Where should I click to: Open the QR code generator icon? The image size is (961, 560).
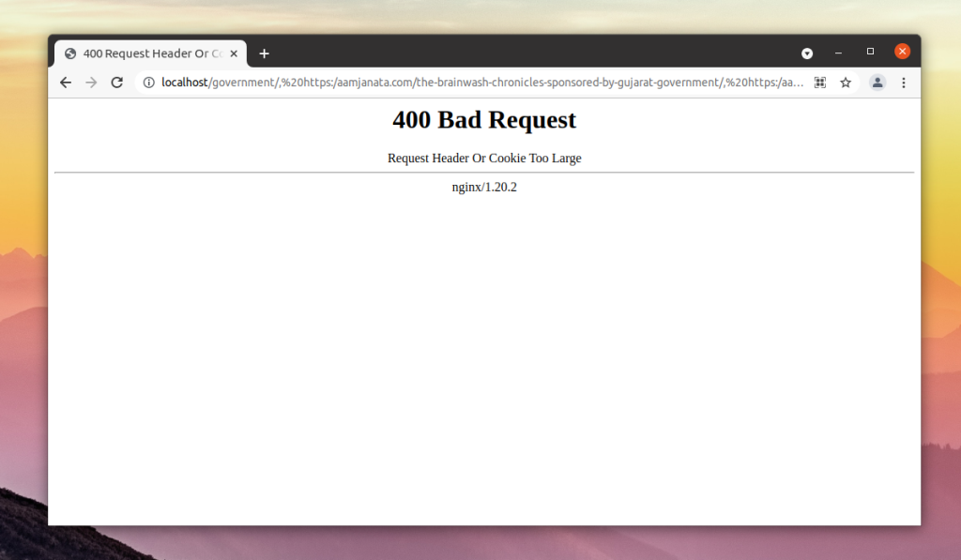coord(820,83)
